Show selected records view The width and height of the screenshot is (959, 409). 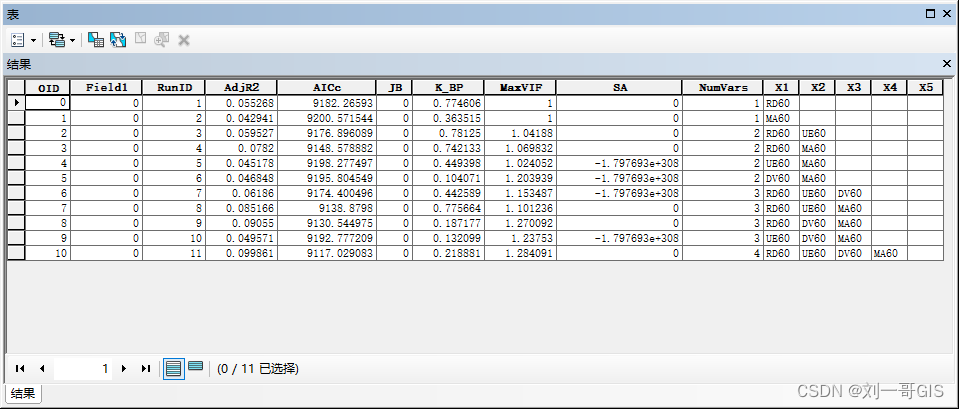(196, 367)
